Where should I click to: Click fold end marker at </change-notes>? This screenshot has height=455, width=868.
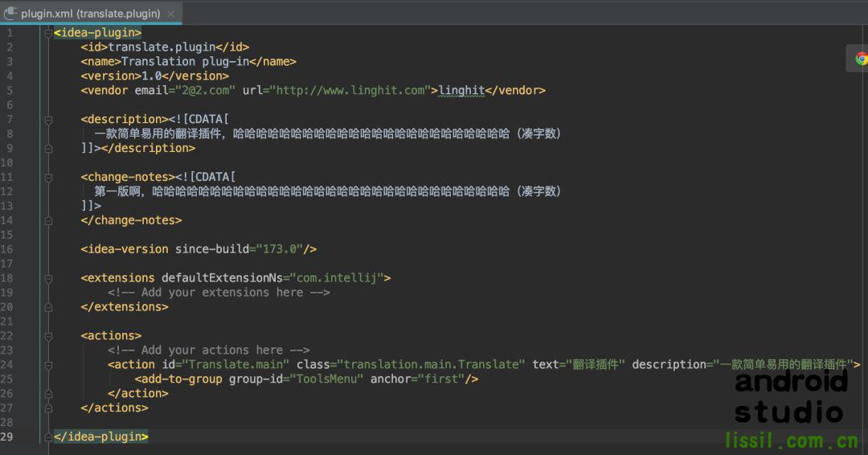48,221
